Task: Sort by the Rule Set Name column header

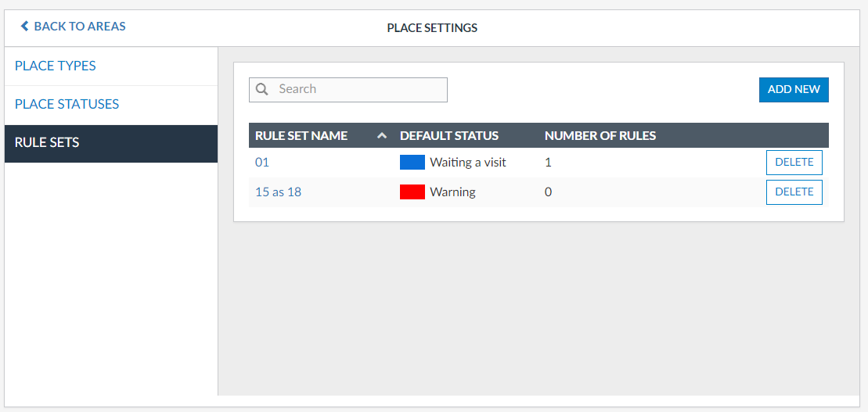Action: point(301,136)
